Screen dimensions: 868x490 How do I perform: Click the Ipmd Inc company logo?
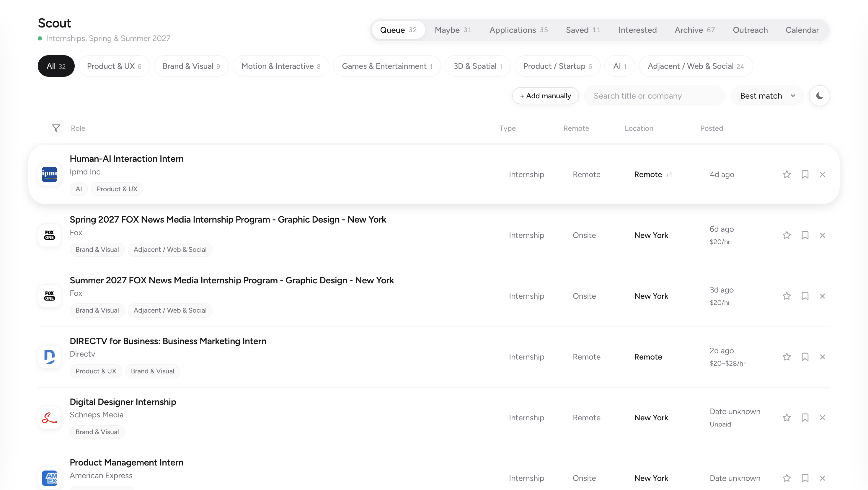click(x=50, y=174)
